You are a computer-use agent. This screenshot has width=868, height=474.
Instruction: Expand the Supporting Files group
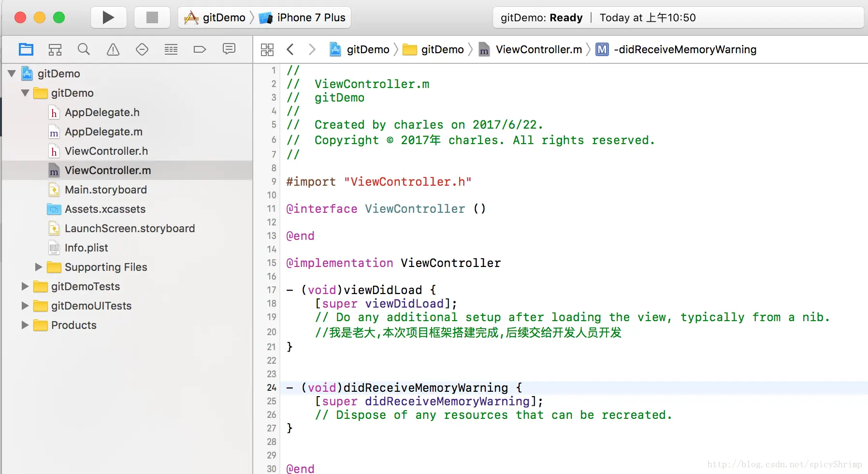39,267
